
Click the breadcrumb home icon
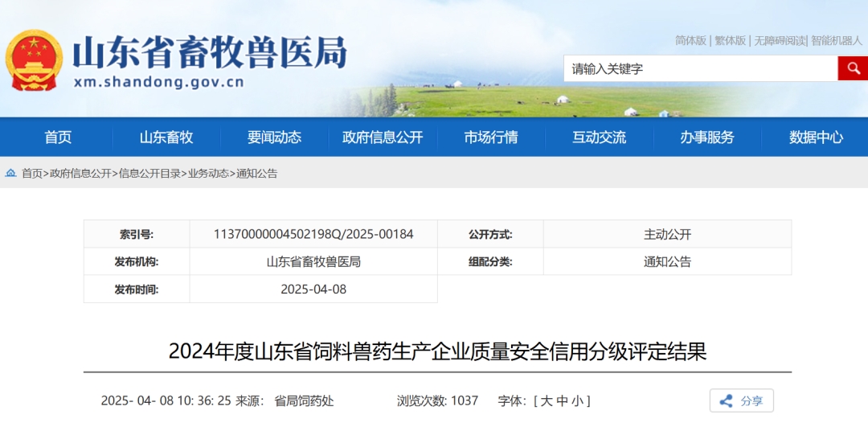click(x=11, y=173)
